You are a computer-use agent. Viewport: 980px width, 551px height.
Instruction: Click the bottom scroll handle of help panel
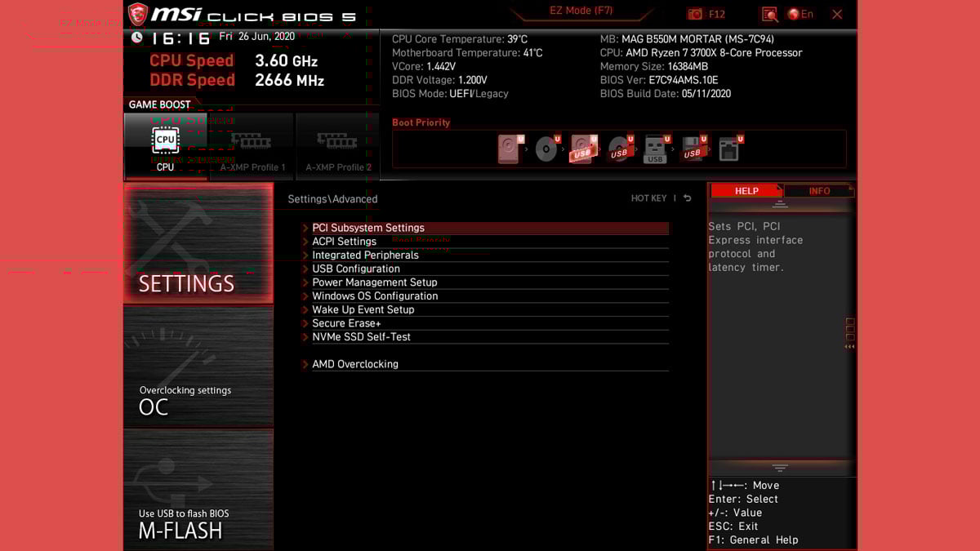pyautogui.click(x=780, y=469)
